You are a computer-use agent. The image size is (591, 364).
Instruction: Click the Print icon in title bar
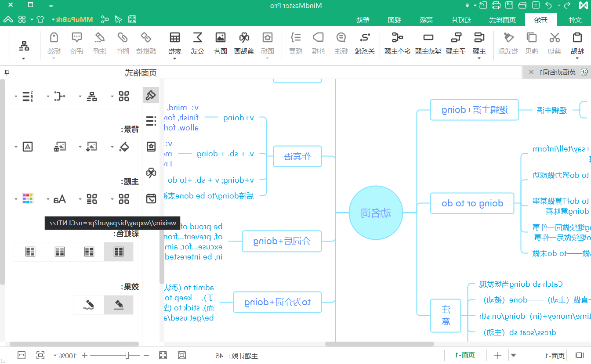[496, 5]
